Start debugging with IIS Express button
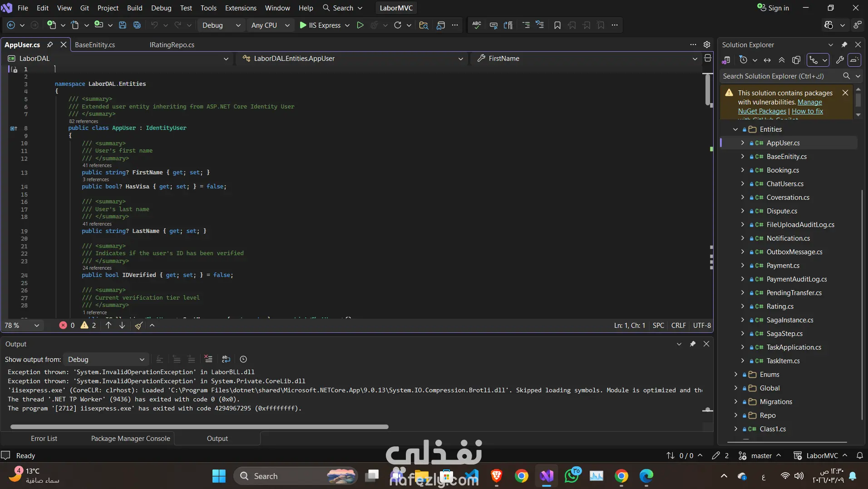The width and height of the screenshot is (868, 489). [320, 25]
